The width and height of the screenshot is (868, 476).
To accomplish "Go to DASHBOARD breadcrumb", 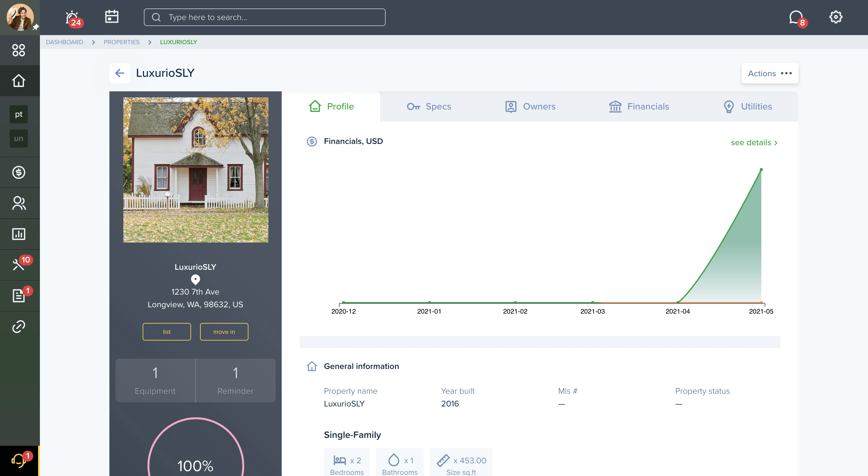I will pos(64,42).
